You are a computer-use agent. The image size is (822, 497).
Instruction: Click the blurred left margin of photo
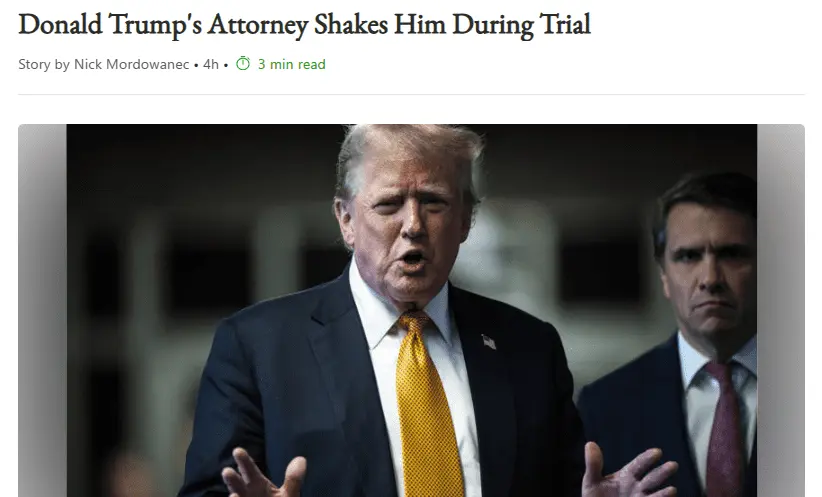pyautogui.click(x=42, y=310)
